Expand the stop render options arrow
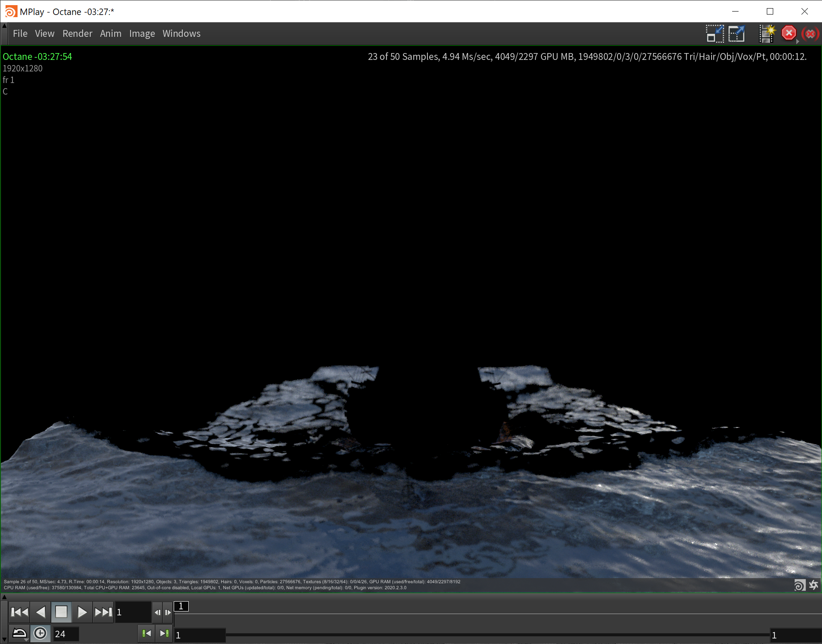This screenshot has height=644, width=822. coord(798,42)
